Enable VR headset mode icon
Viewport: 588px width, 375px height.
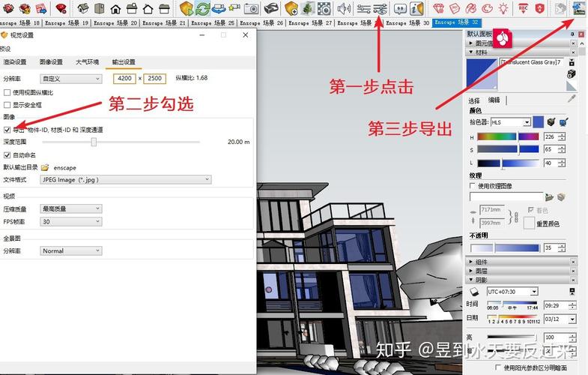point(271,8)
